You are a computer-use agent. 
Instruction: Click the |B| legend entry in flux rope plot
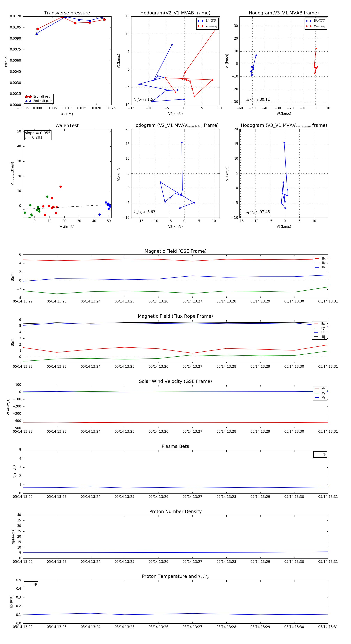point(320,337)
